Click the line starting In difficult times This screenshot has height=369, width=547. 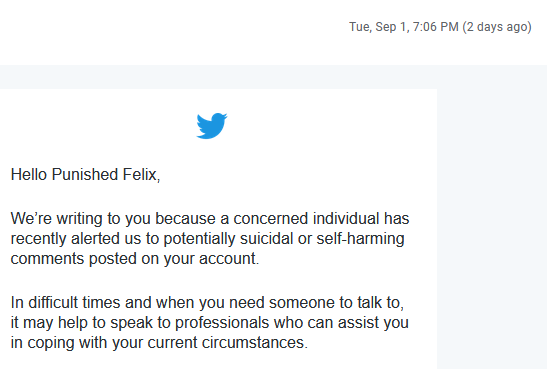point(207,302)
